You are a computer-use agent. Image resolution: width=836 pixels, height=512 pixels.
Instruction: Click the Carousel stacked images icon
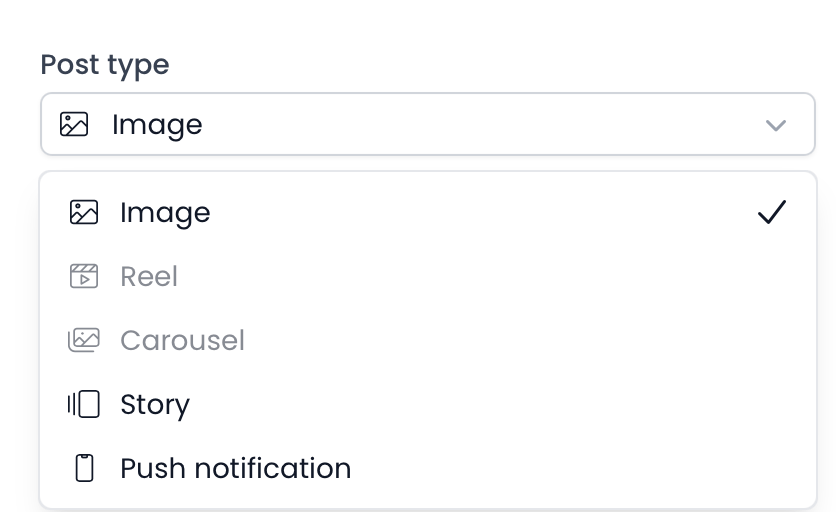pos(84,340)
